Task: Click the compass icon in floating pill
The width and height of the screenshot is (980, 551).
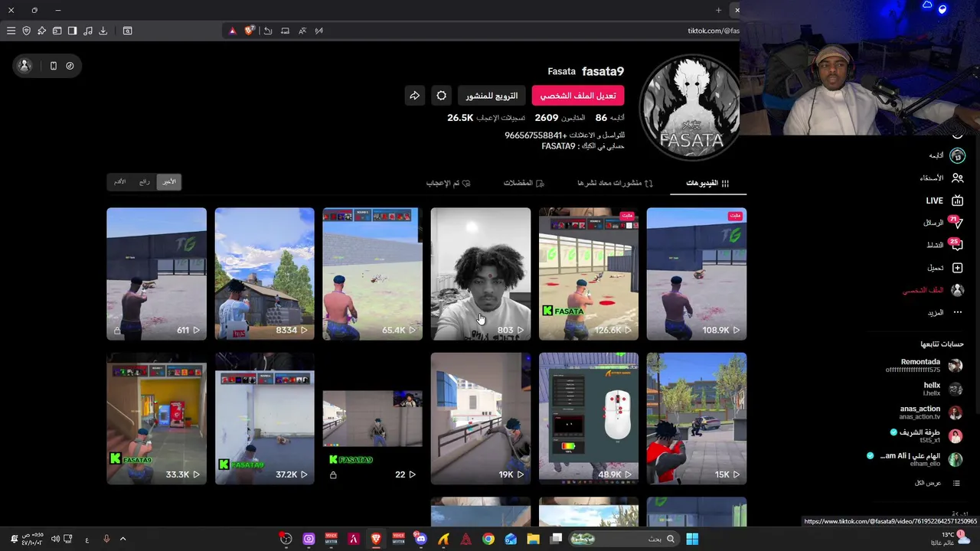Action: click(x=70, y=66)
